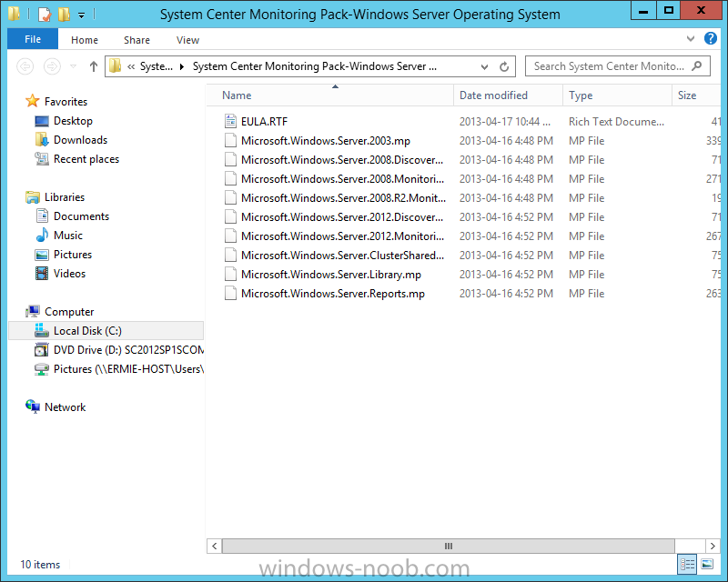Sort by the Size column header
This screenshot has height=582, width=728.
696,95
